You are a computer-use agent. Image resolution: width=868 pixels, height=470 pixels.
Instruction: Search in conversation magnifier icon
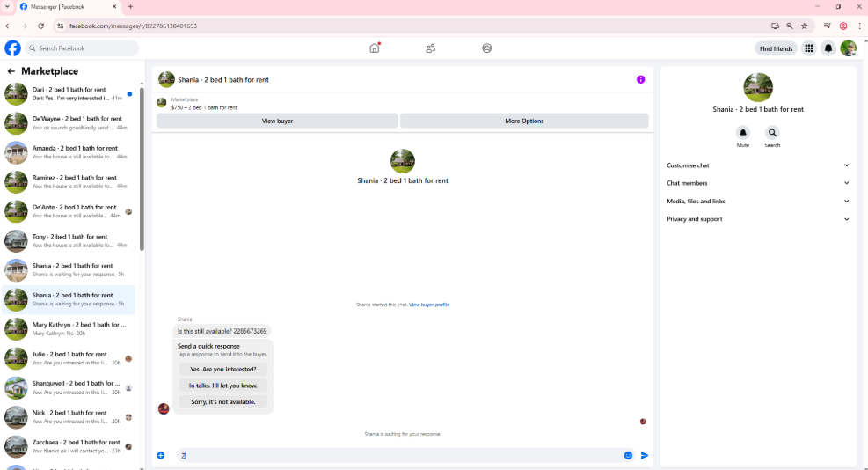pyautogui.click(x=772, y=133)
